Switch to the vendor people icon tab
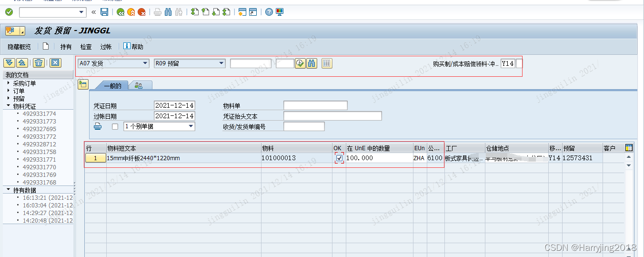 click(x=139, y=86)
